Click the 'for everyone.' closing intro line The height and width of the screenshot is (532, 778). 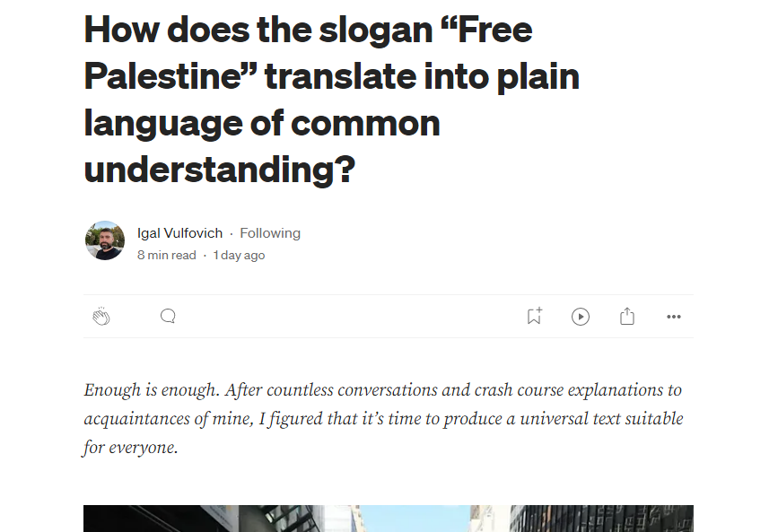pos(130,448)
